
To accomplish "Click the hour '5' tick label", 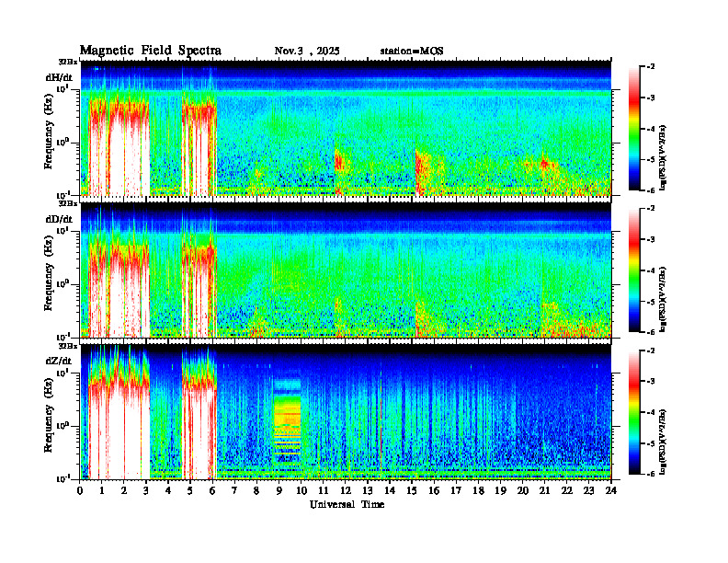I will pyautogui.click(x=190, y=490).
